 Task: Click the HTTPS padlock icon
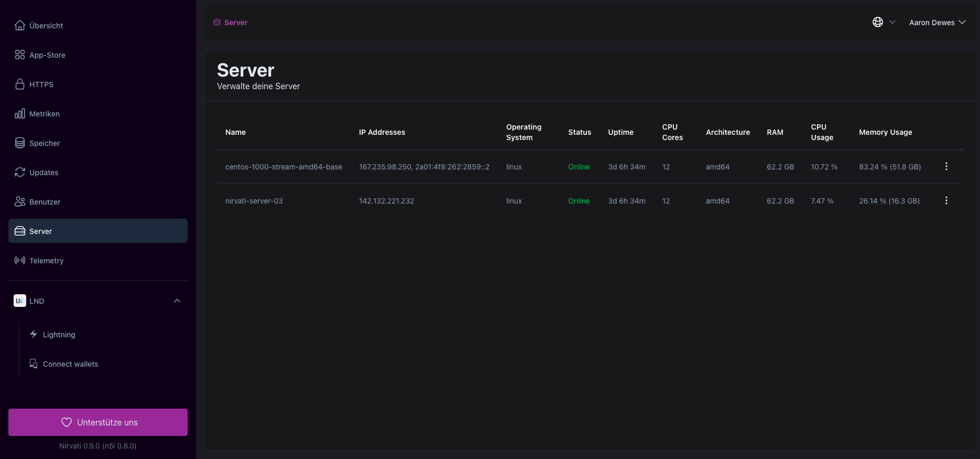[x=20, y=84]
